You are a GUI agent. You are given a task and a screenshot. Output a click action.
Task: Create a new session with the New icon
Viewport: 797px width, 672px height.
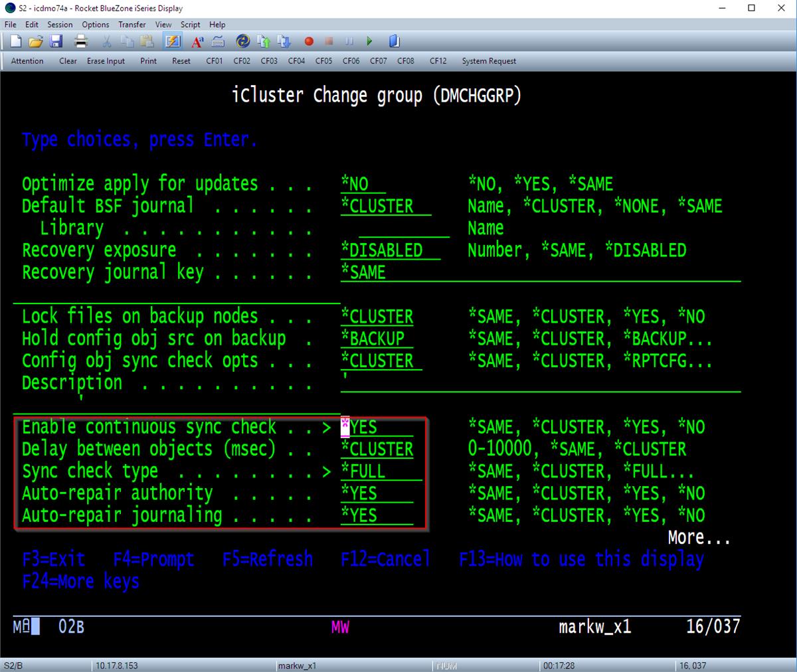click(x=17, y=41)
